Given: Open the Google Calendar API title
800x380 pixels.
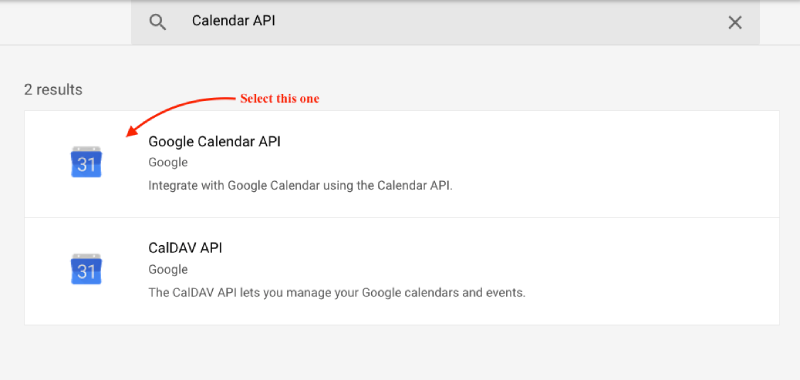Looking at the screenshot, I should 214,141.
